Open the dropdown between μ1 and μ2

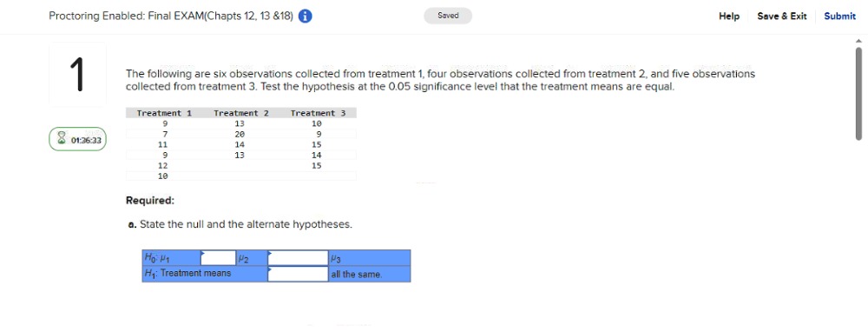pyautogui.click(x=218, y=258)
